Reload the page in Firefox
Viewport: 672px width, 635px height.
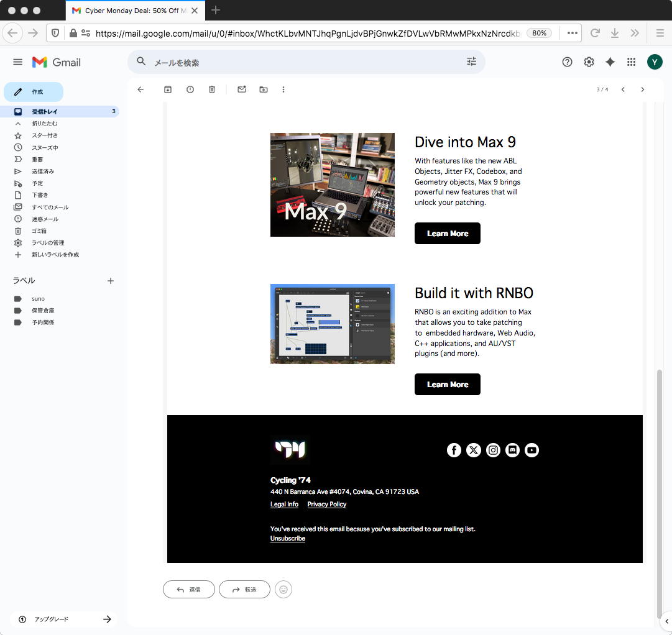595,33
